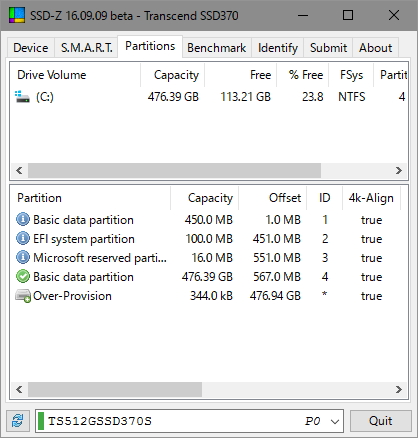Click the refresh icon button at bottom left
This screenshot has height=438, width=418.
coord(18,421)
